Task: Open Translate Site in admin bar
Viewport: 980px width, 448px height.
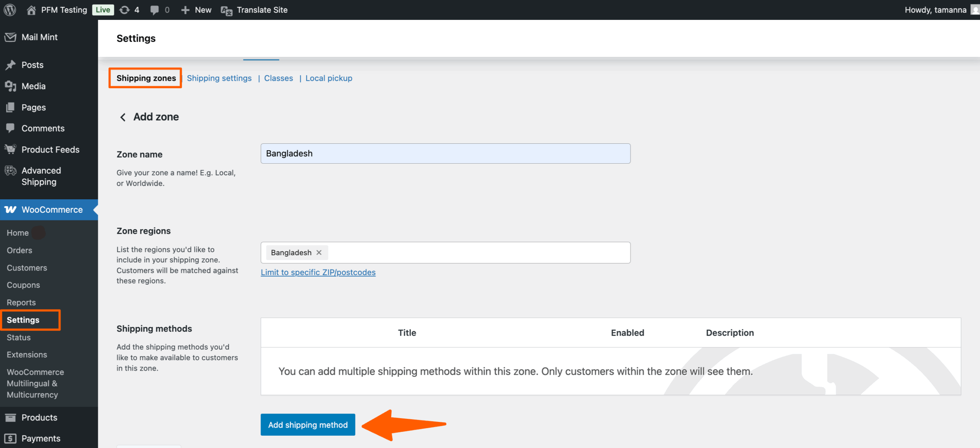Action: 262,10
